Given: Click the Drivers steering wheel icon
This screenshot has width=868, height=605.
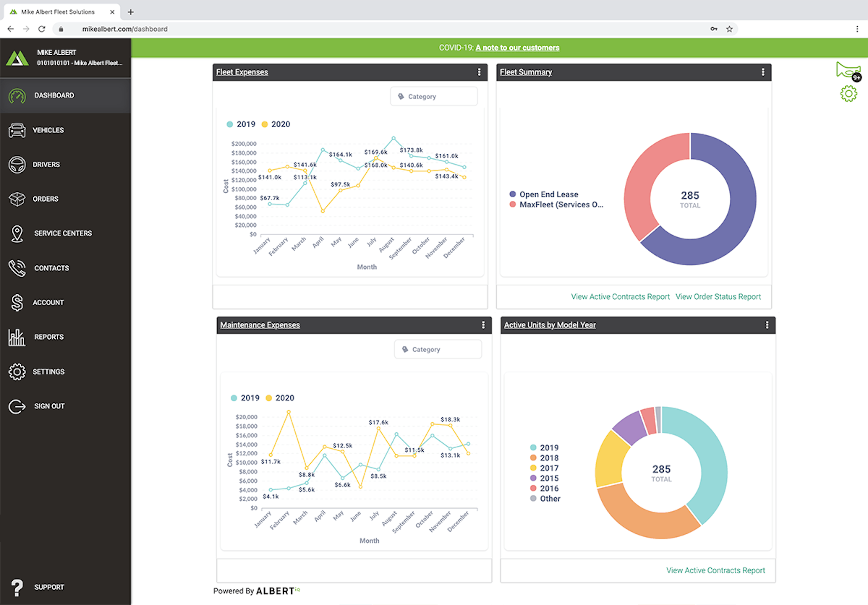Looking at the screenshot, I should pyautogui.click(x=17, y=165).
